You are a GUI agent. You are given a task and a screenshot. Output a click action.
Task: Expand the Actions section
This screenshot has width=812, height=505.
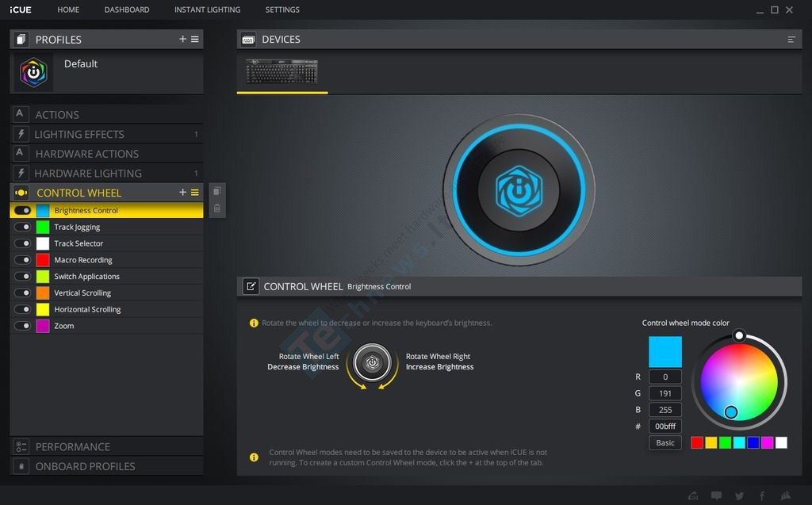tap(107, 114)
